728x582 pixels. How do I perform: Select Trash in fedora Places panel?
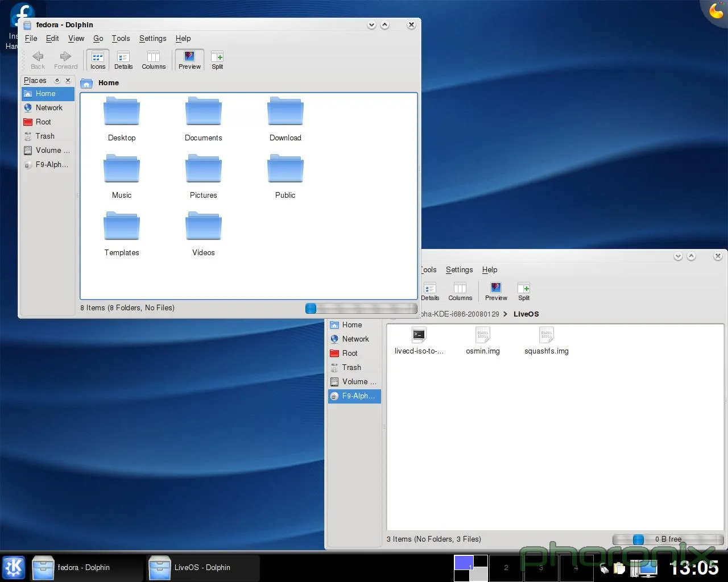tap(48, 136)
